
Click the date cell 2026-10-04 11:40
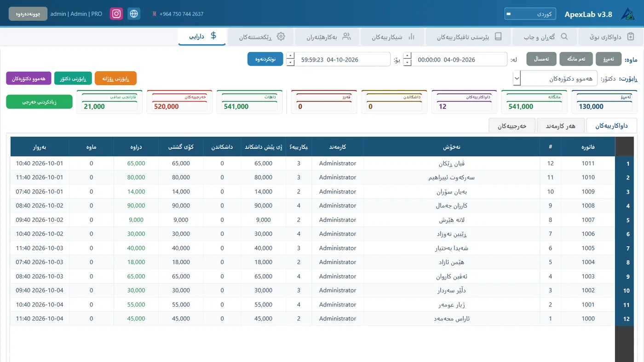tap(40, 319)
